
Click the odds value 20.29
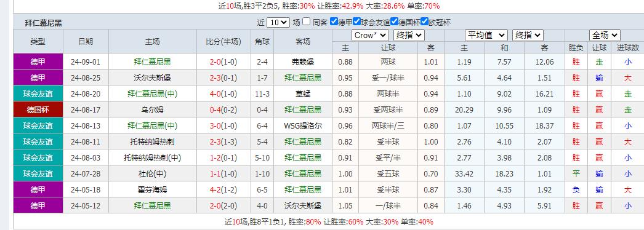pos(464,110)
